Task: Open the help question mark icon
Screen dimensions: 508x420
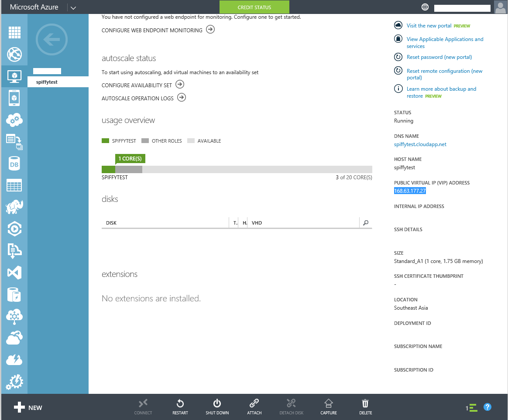Action: (x=487, y=407)
